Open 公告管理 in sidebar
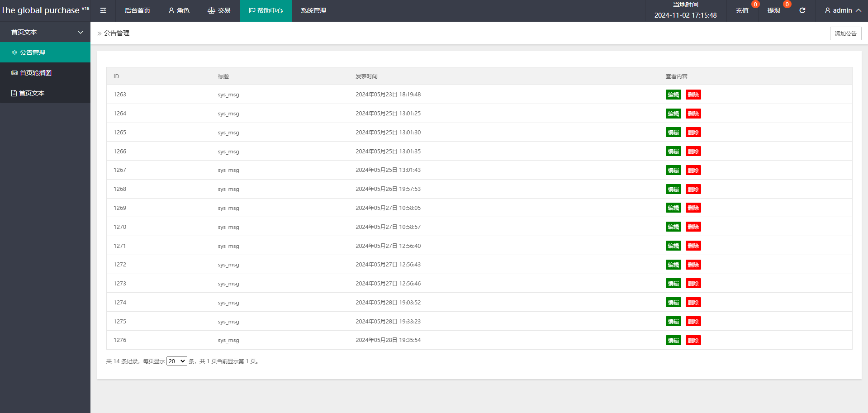The image size is (868, 413). coord(32,52)
